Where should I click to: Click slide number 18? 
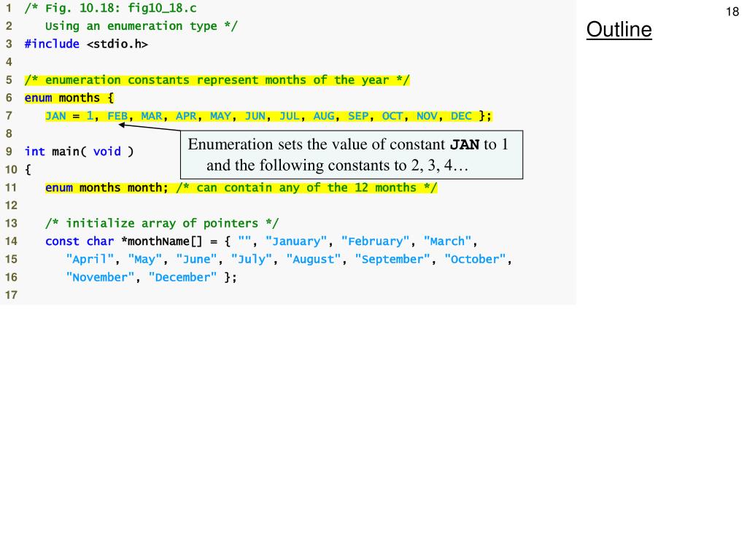pos(732,12)
